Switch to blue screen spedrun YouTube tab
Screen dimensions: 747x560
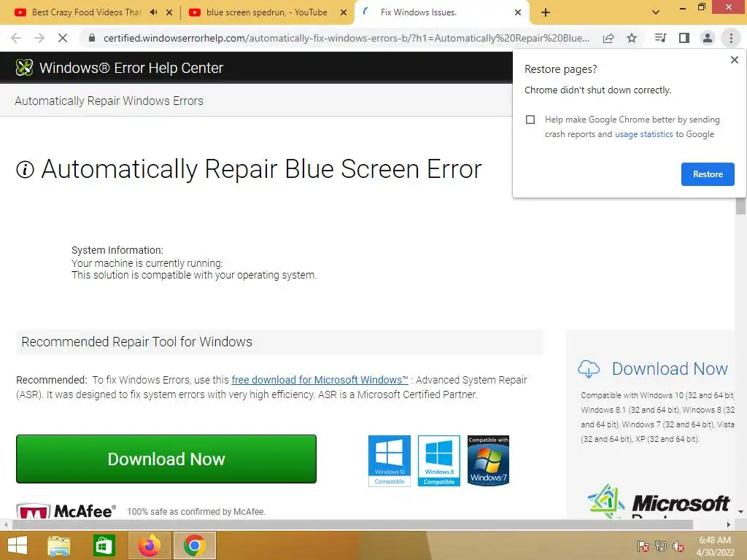(267, 12)
